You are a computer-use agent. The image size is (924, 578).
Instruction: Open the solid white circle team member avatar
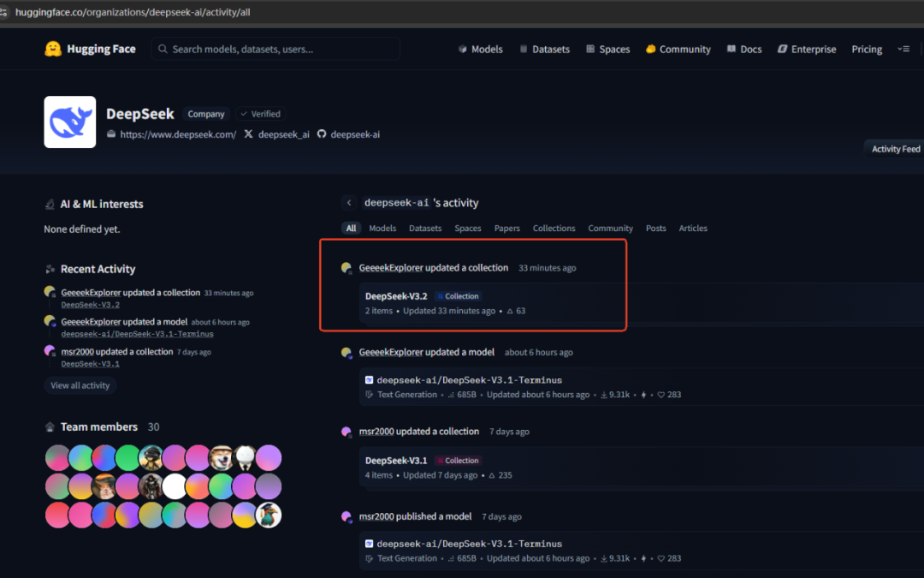(x=175, y=486)
